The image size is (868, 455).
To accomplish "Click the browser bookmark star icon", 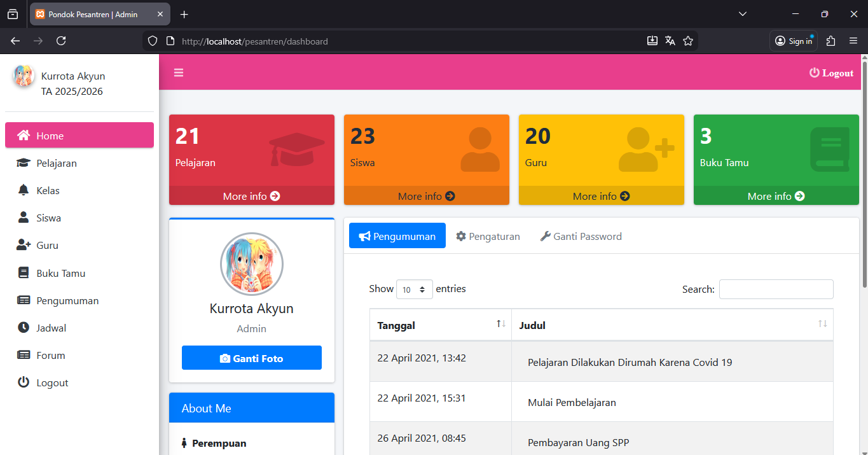I will (x=687, y=41).
